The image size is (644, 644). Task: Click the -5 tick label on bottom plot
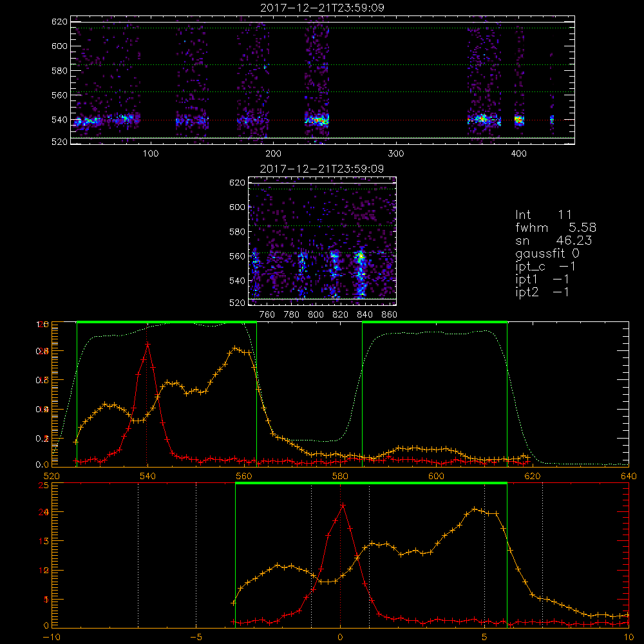click(196, 637)
